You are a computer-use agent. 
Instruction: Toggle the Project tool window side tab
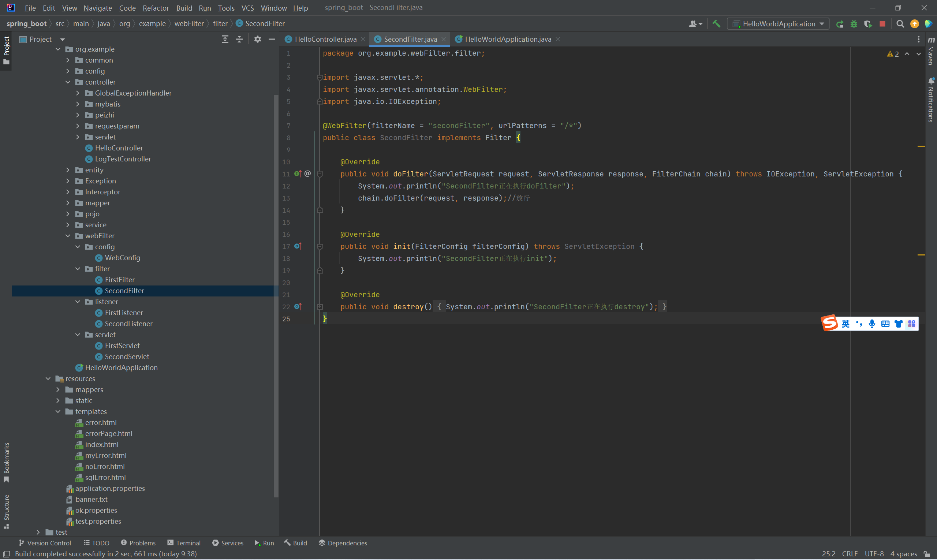[x=6, y=50]
